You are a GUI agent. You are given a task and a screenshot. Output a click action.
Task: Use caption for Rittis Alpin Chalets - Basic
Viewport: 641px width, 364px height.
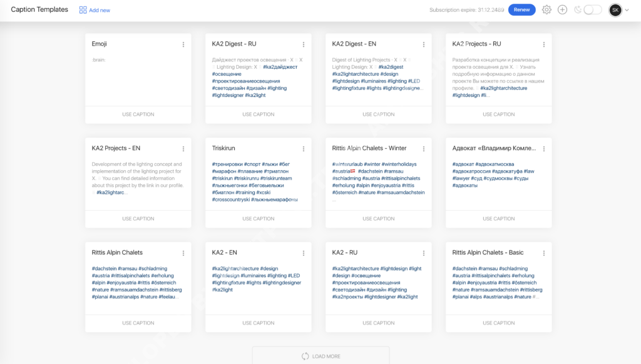499,323
